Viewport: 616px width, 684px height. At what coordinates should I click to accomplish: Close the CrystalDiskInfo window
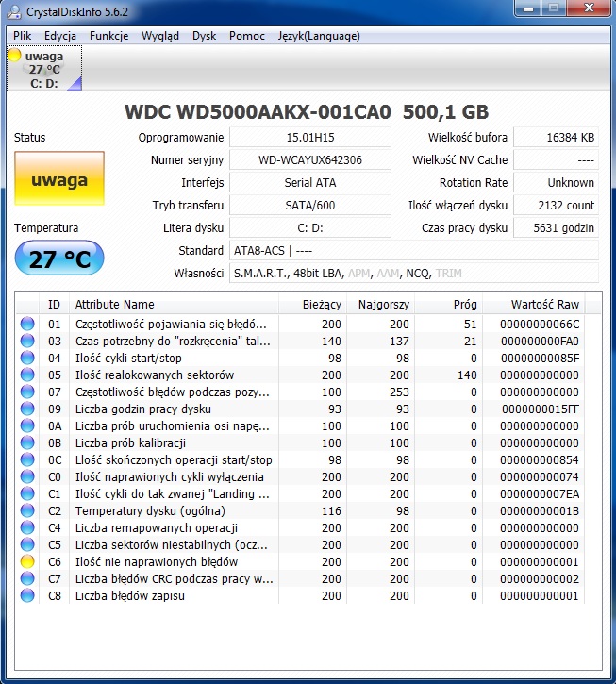(589, 8)
